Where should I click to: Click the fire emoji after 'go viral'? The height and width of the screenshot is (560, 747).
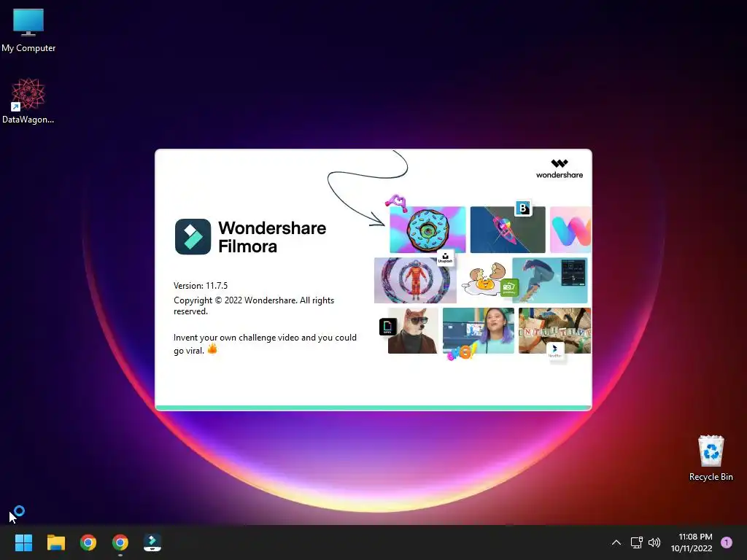(x=212, y=349)
